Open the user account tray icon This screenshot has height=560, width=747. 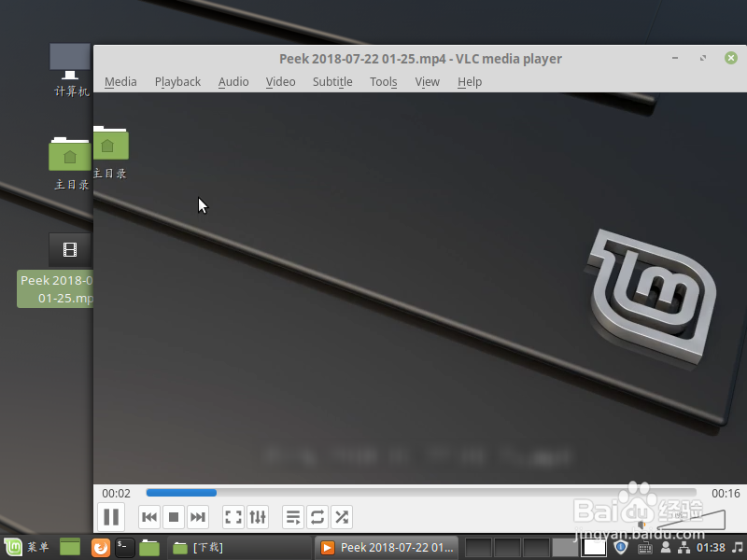point(666,548)
